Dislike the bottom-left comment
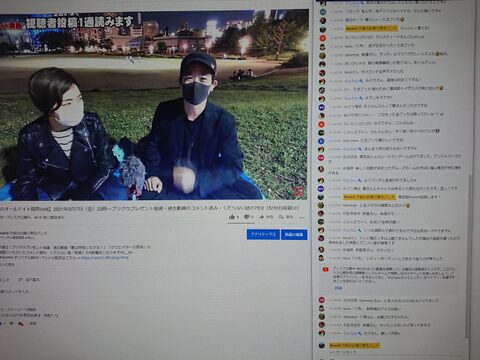The width and height of the screenshot is (480, 360). (11, 324)
